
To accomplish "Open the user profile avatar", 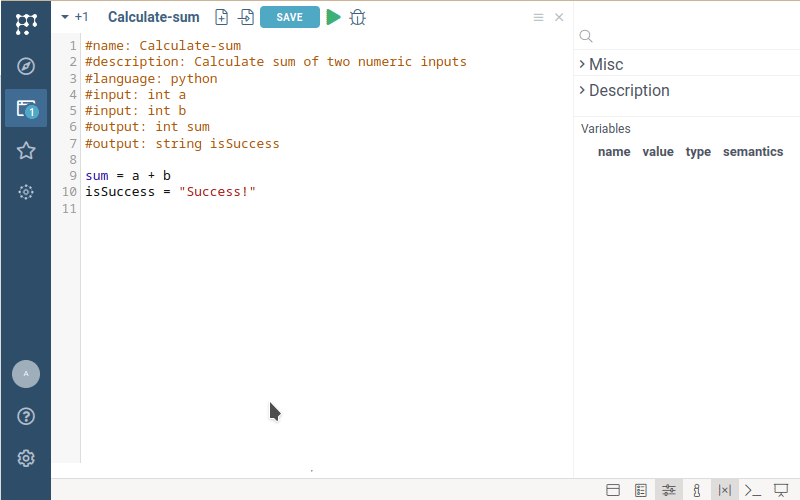I will tap(26, 374).
